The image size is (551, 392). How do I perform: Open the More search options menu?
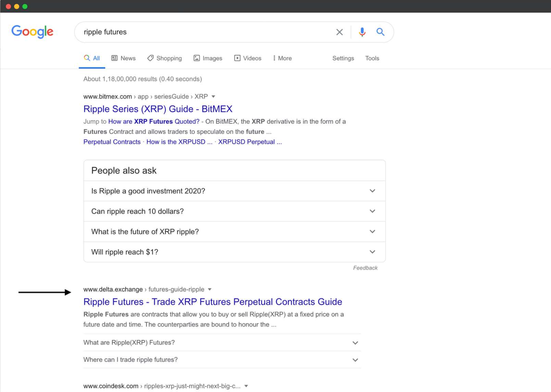point(282,58)
